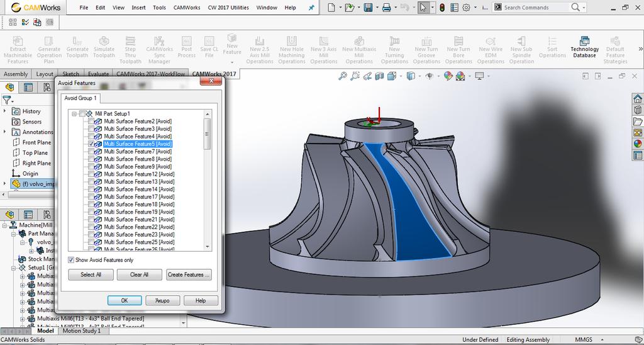This screenshot has width=644, height=345.
Task: Click the Hide/Show Items eye icon
Action: [x=429, y=76]
